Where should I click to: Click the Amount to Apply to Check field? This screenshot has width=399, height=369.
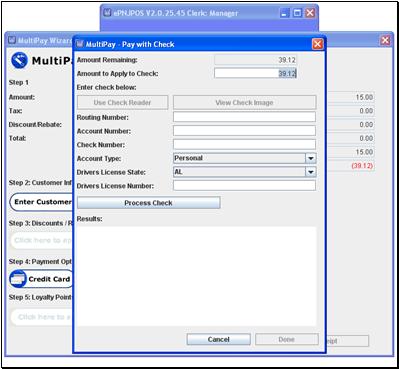(255, 73)
